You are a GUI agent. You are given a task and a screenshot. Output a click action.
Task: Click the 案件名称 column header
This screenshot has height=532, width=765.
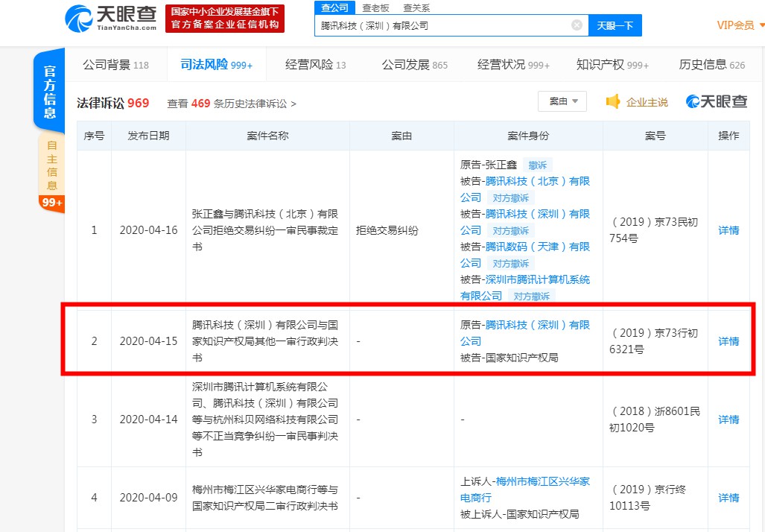click(x=267, y=136)
